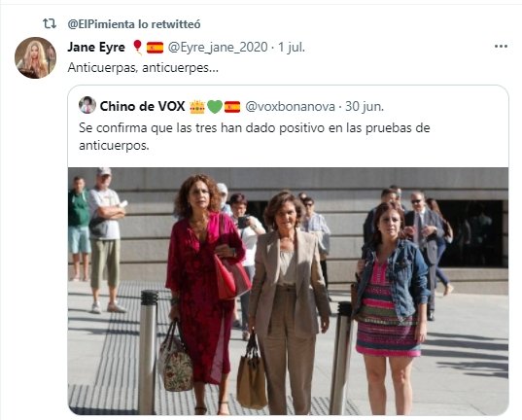This screenshot has height=420, width=522.
Task: Click the Spanish flag emoji after Jane Eyre
Action: pos(156,48)
